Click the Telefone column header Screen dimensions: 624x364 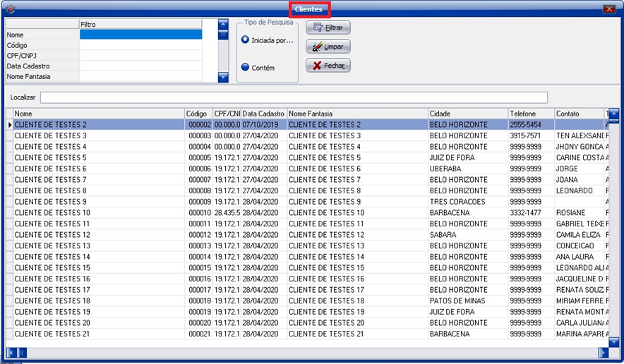(530, 114)
